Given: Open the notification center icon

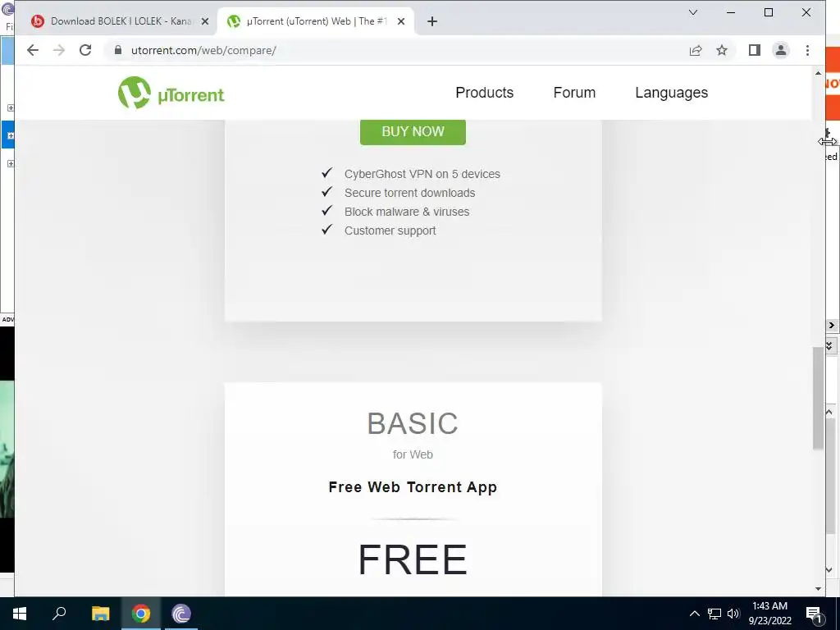Looking at the screenshot, I should pyautogui.click(x=815, y=614).
